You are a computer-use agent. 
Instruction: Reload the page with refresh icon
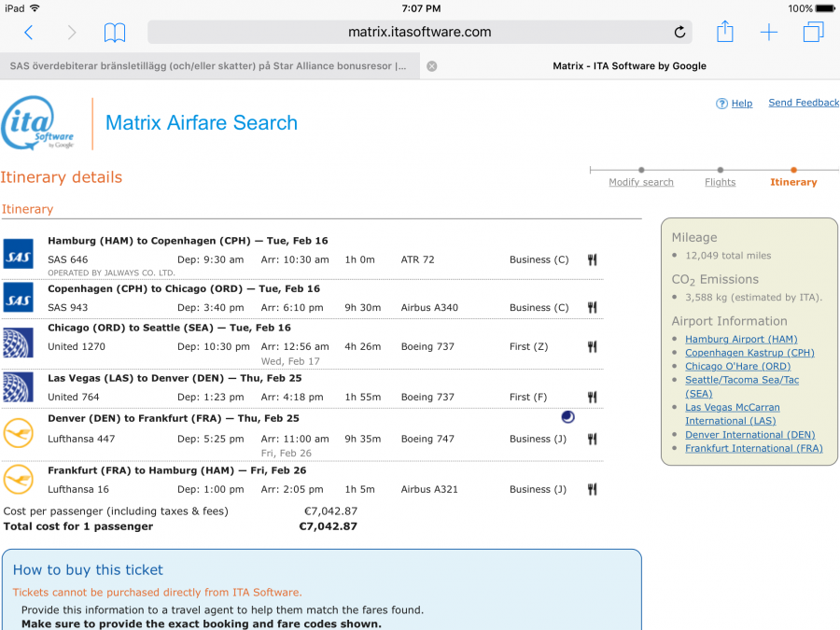679,33
